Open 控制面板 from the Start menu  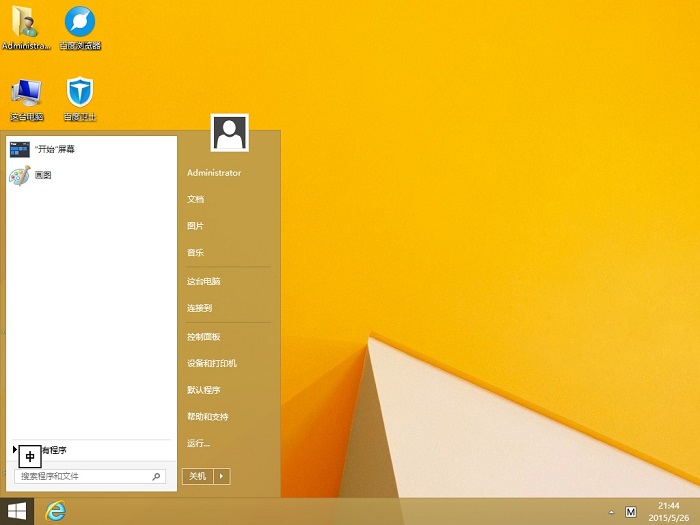click(x=203, y=337)
